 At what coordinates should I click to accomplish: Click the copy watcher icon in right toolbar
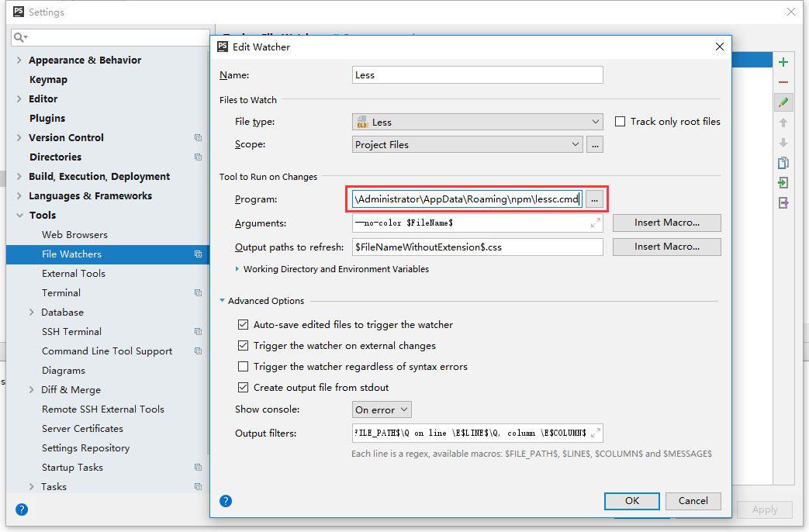pos(783,163)
